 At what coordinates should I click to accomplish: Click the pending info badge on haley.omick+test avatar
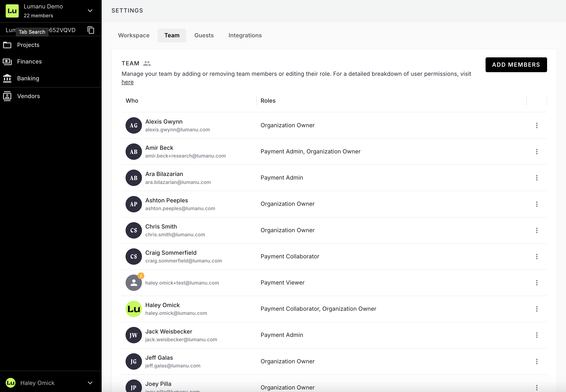pos(141,276)
